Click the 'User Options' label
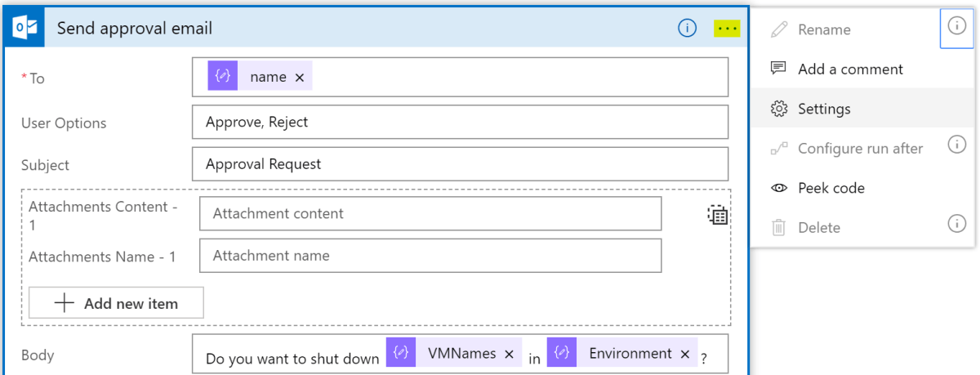980x375 pixels. click(x=64, y=123)
